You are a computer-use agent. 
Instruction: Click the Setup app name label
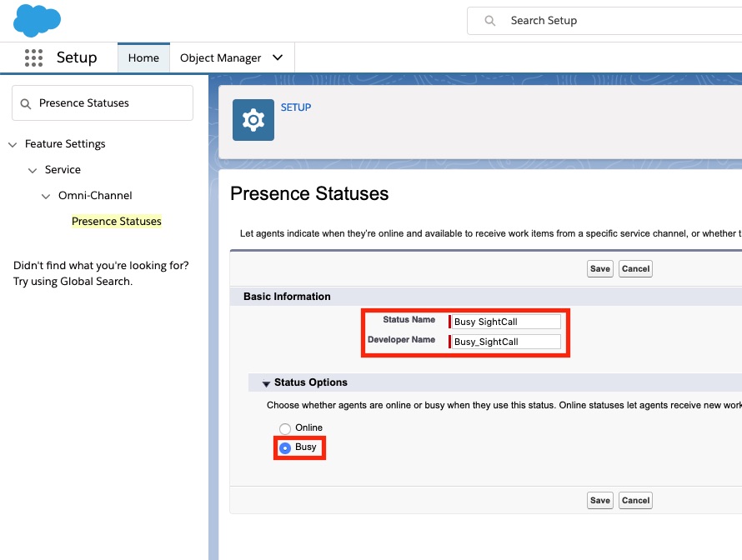point(77,57)
